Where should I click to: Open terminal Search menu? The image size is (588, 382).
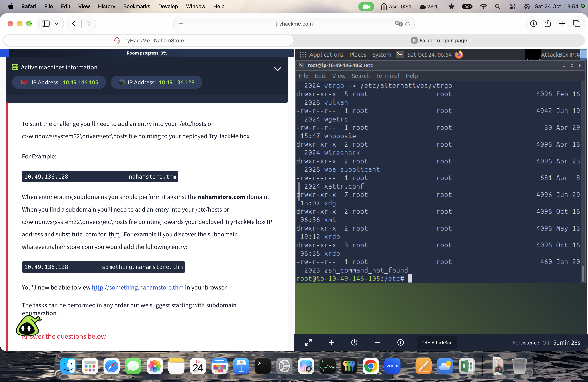360,76
